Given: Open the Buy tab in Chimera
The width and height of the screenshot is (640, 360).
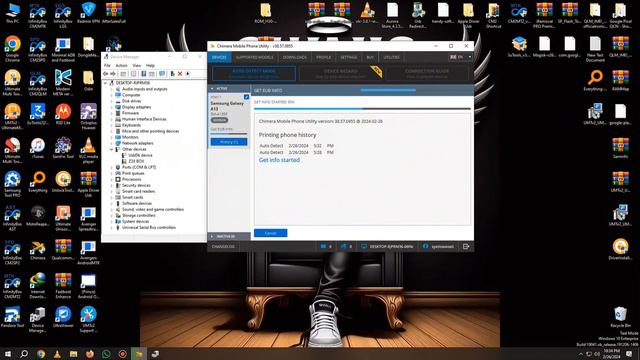Looking at the screenshot, I should [370, 57].
